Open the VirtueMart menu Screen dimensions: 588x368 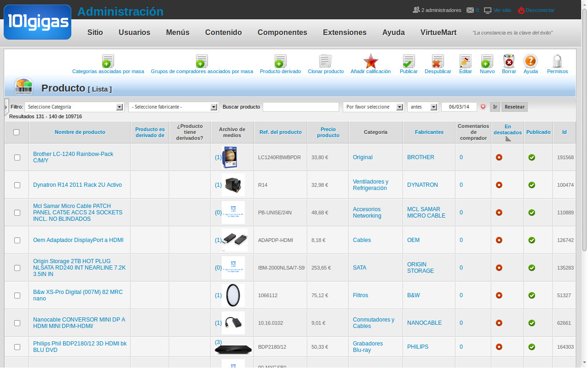438,33
